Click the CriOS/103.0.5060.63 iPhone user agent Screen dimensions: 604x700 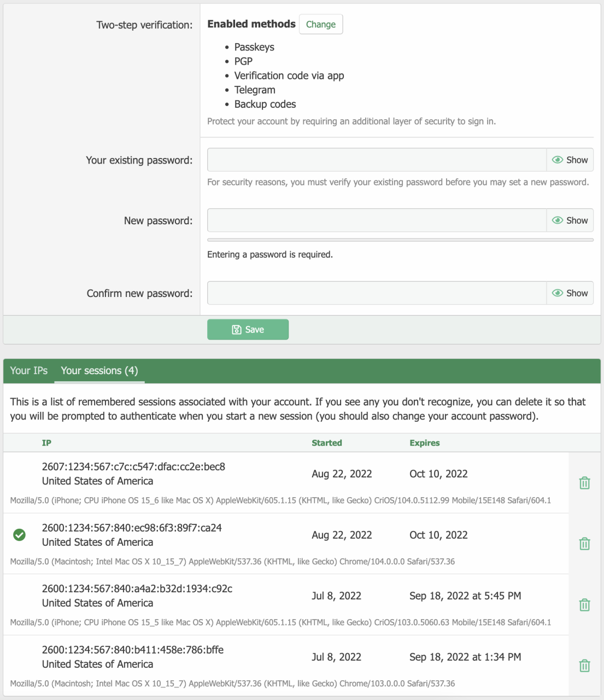280,622
